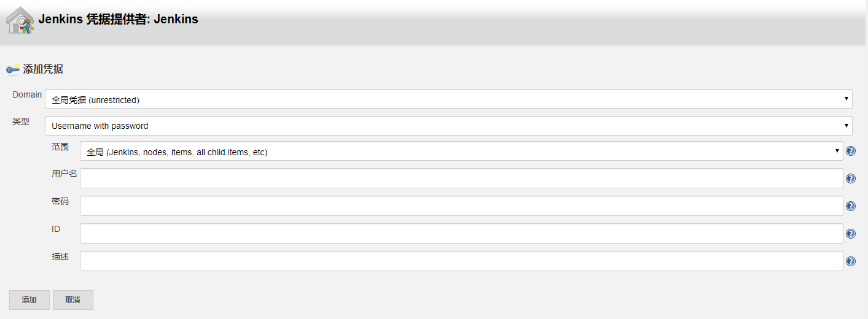Click the Jenkins credentials provider house icon

pos(20,20)
